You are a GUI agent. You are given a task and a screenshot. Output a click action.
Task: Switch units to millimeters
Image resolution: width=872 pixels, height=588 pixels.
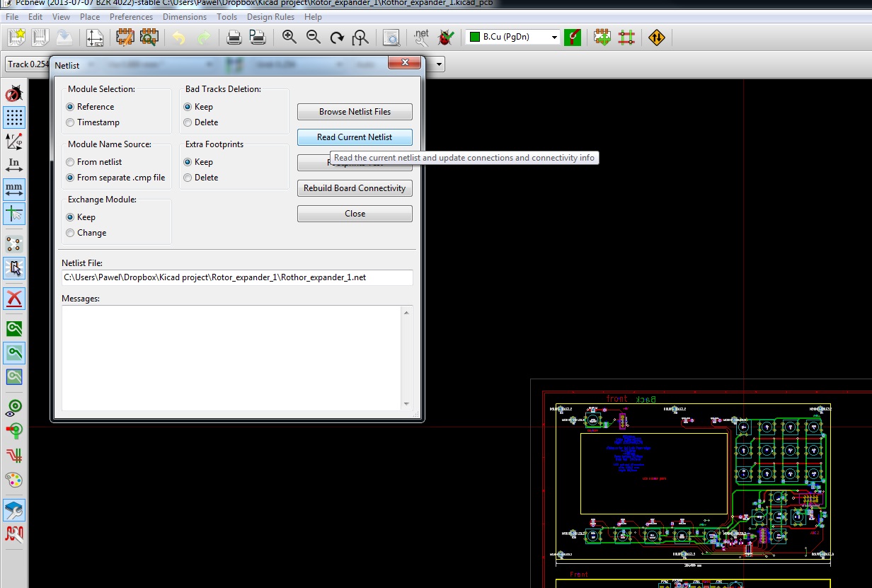click(x=14, y=189)
